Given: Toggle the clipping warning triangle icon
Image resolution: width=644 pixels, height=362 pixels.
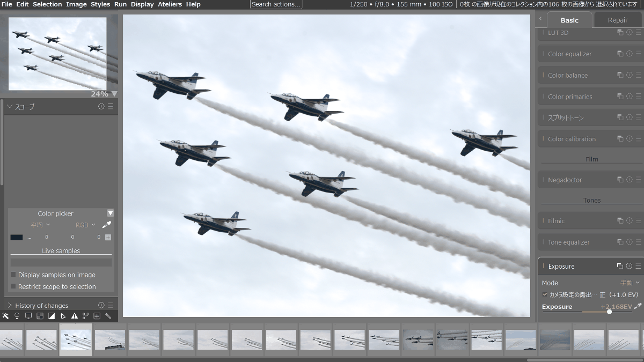Looking at the screenshot, I should point(75,316).
